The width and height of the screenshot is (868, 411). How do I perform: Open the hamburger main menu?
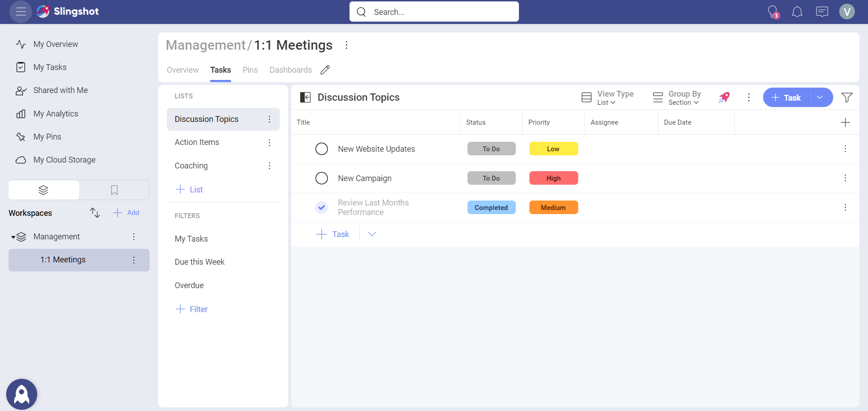(x=21, y=12)
